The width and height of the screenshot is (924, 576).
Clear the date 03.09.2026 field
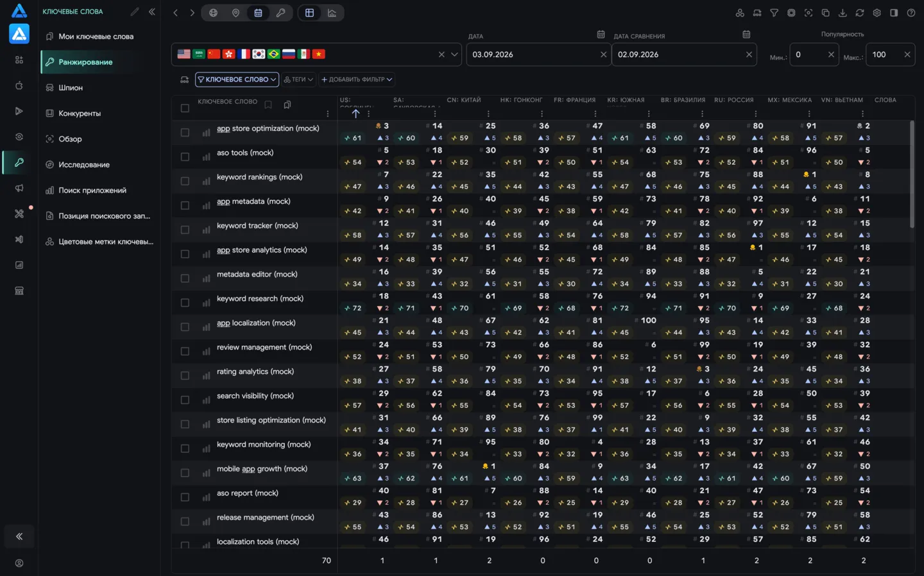coord(603,55)
